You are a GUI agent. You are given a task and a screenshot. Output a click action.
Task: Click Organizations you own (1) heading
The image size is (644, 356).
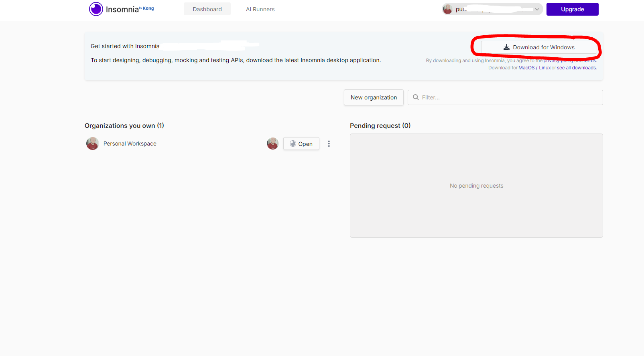(x=124, y=125)
